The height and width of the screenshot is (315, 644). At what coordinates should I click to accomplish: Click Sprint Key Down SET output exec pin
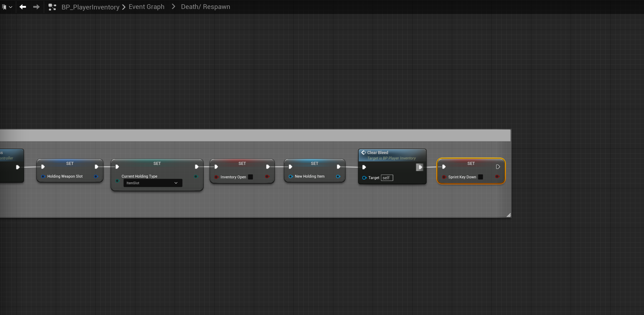point(498,167)
